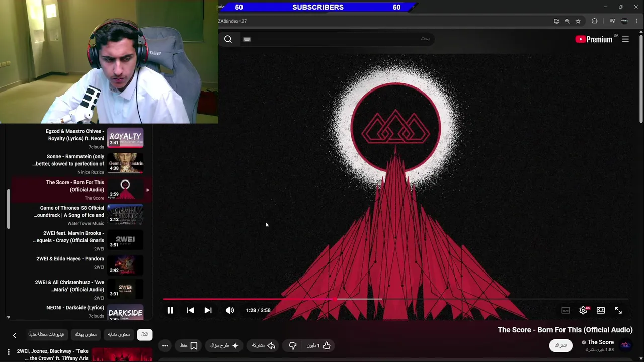Screen dimensions: 644x362
Task: Switch to theater mode view
Action: point(601,310)
